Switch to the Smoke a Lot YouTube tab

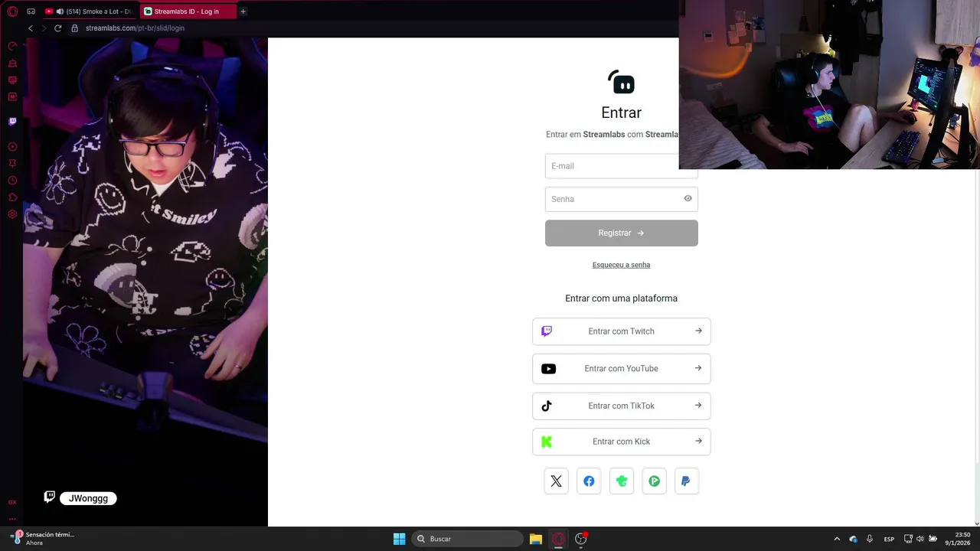90,11
